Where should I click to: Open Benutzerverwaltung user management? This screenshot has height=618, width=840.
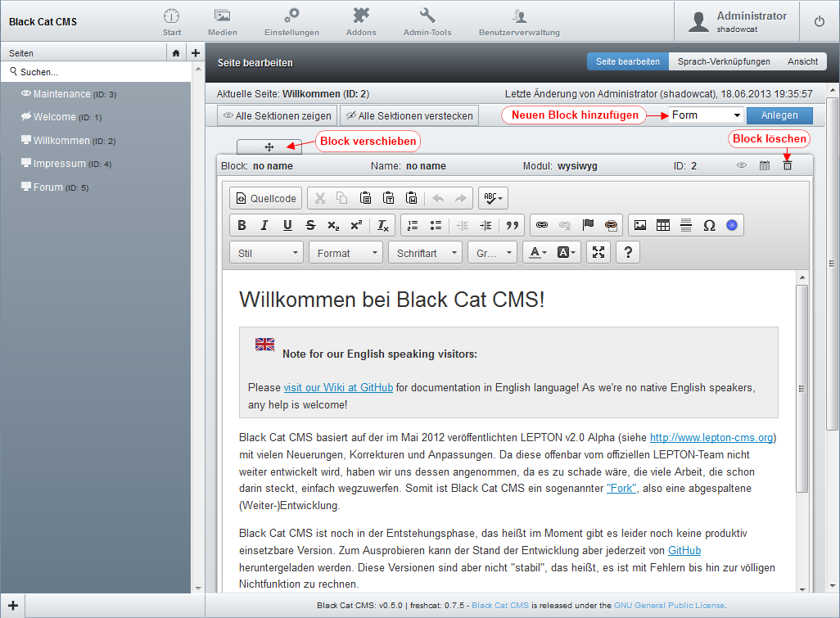click(x=519, y=22)
